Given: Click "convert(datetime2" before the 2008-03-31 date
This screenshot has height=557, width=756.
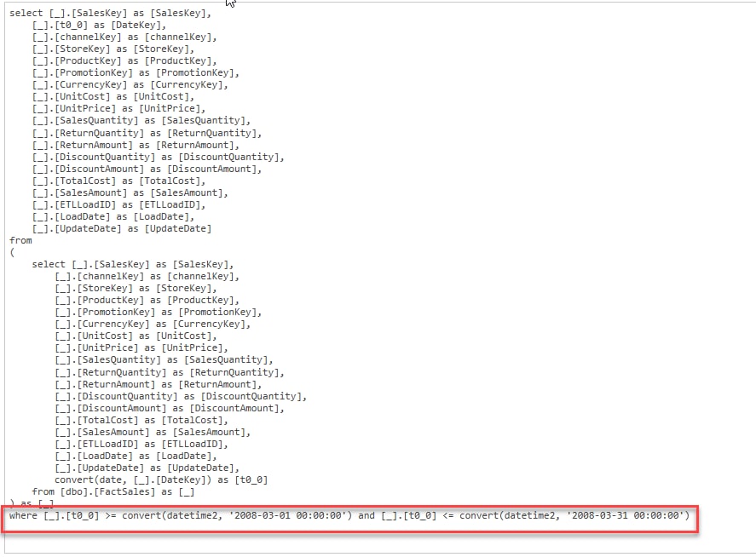Looking at the screenshot, I should [x=510, y=515].
